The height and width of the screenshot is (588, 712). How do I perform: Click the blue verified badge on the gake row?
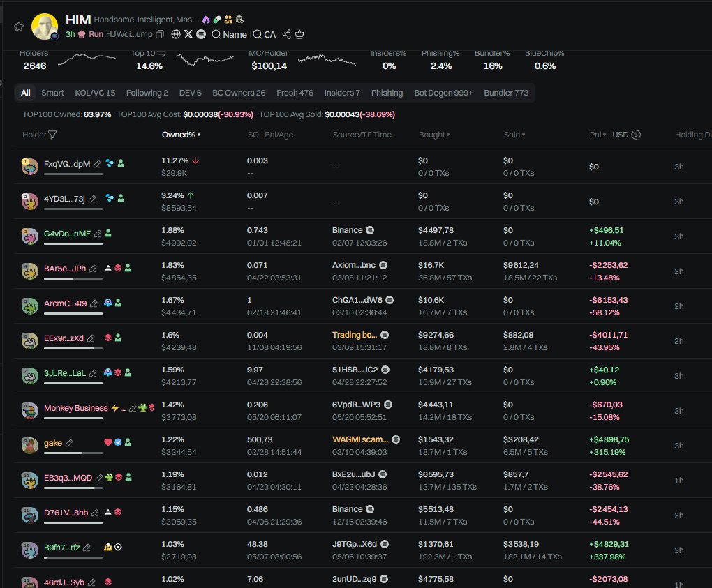(118, 442)
